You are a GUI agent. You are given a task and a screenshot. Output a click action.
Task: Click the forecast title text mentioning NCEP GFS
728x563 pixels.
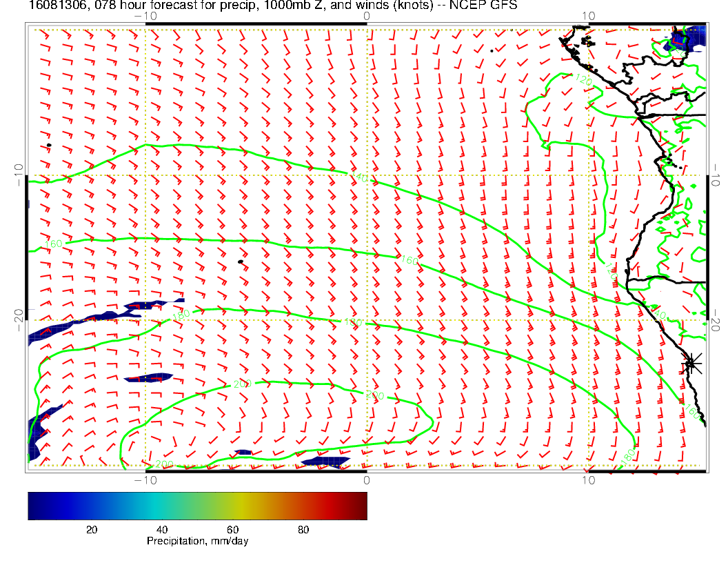point(272,5)
